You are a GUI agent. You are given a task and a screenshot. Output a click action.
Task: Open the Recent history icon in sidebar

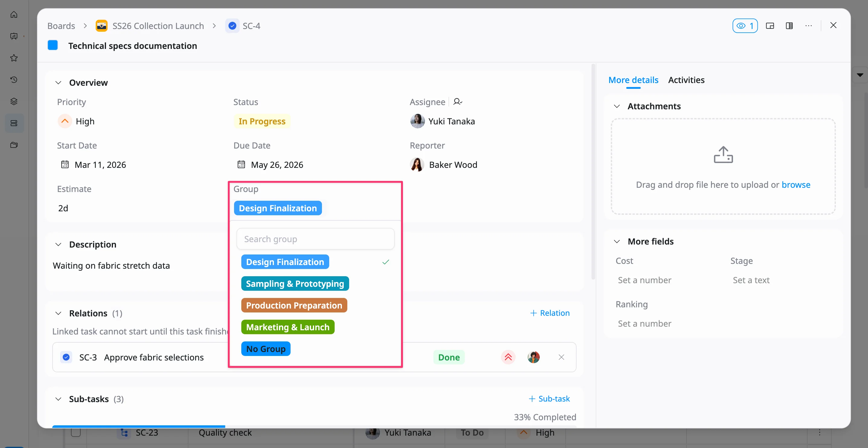click(14, 79)
